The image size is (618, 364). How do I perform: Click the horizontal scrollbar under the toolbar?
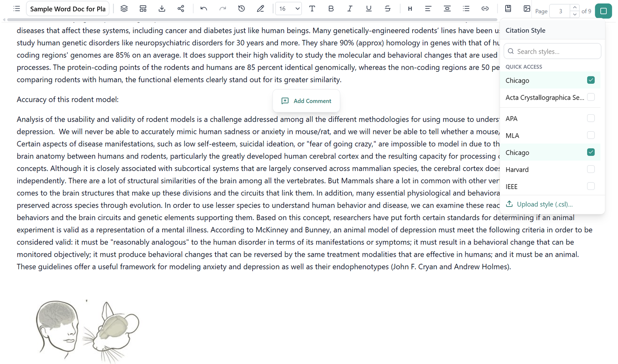click(x=252, y=20)
